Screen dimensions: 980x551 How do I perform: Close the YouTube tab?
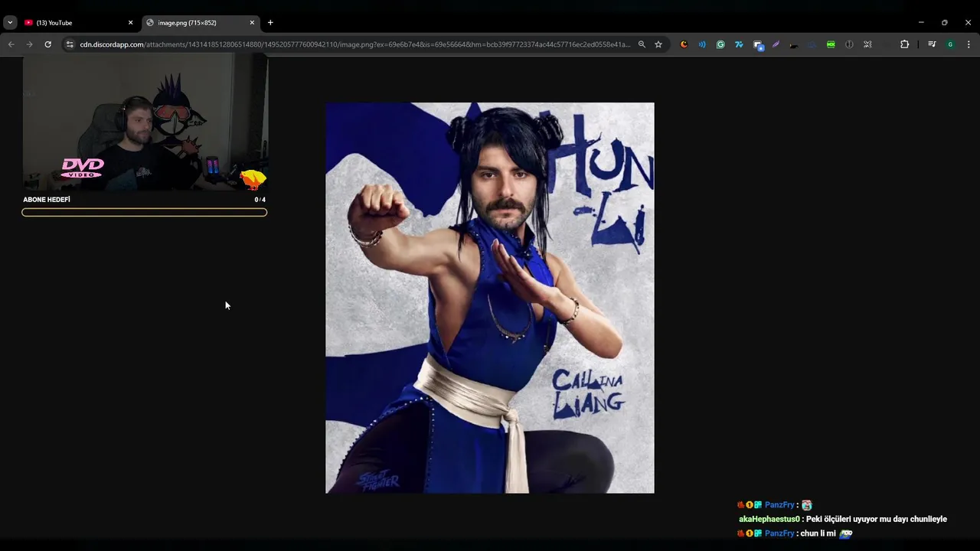pyautogui.click(x=130, y=23)
